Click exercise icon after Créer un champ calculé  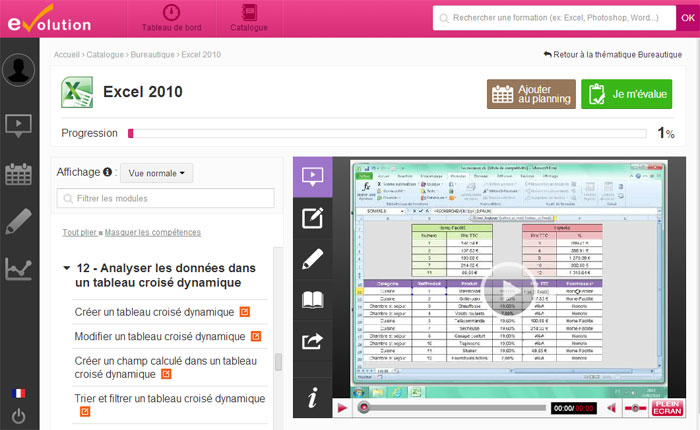[166, 374]
